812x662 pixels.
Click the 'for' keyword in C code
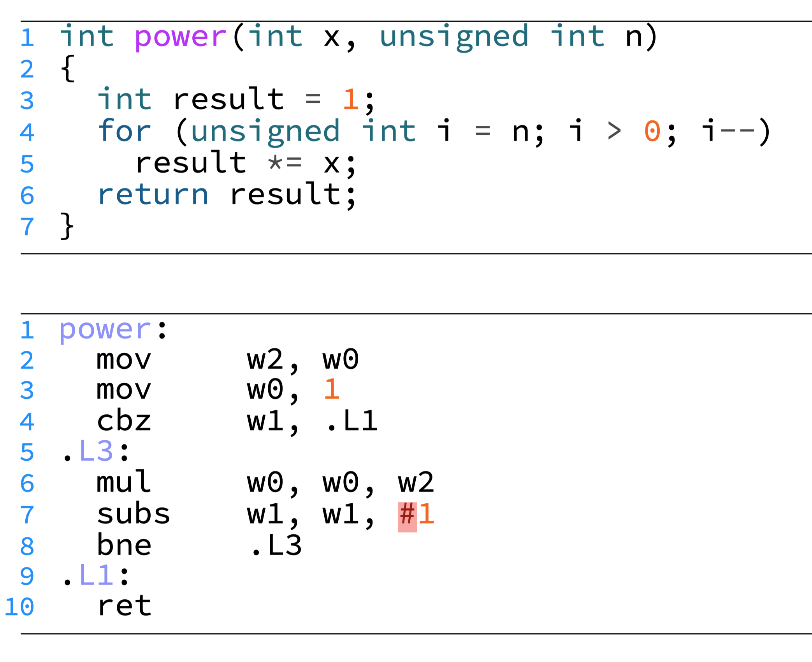(124, 132)
